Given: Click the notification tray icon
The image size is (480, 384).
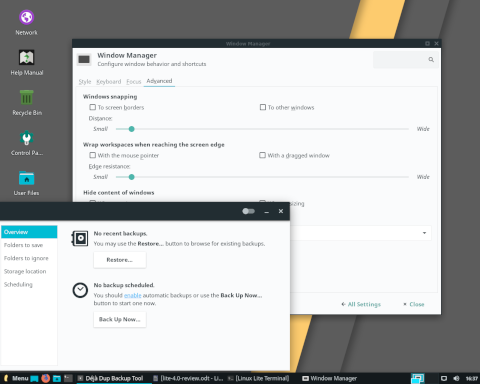Looking at the screenshot, I should (444, 378).
